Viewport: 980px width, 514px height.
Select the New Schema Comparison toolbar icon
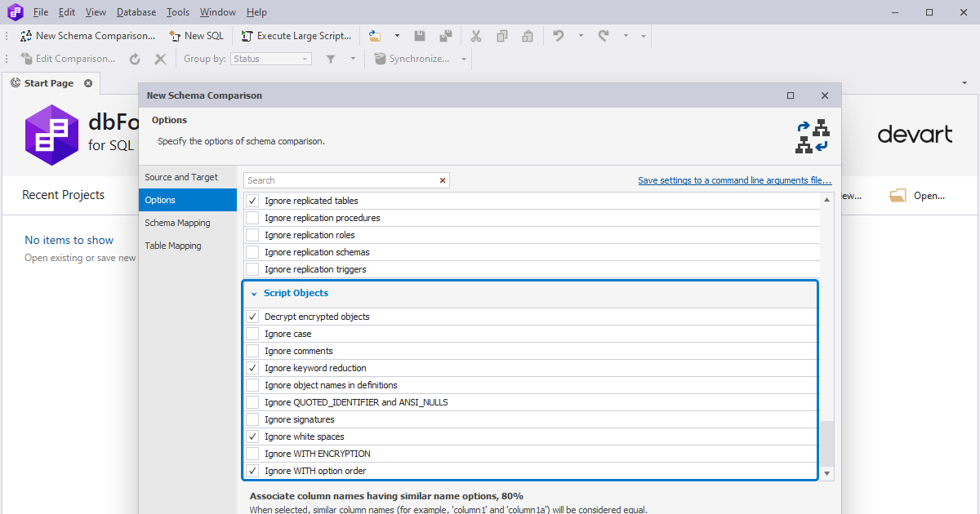[x=26, y=35]
